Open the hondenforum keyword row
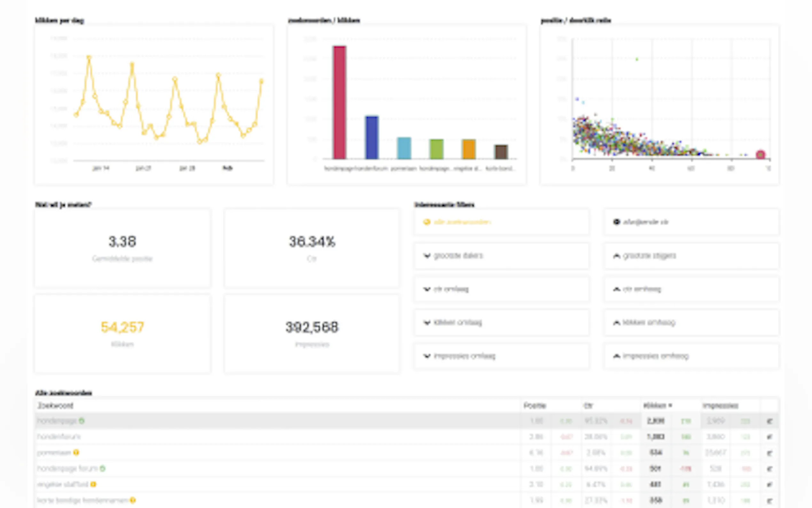This screenshot has width=812, height=508. coord(59,437)
